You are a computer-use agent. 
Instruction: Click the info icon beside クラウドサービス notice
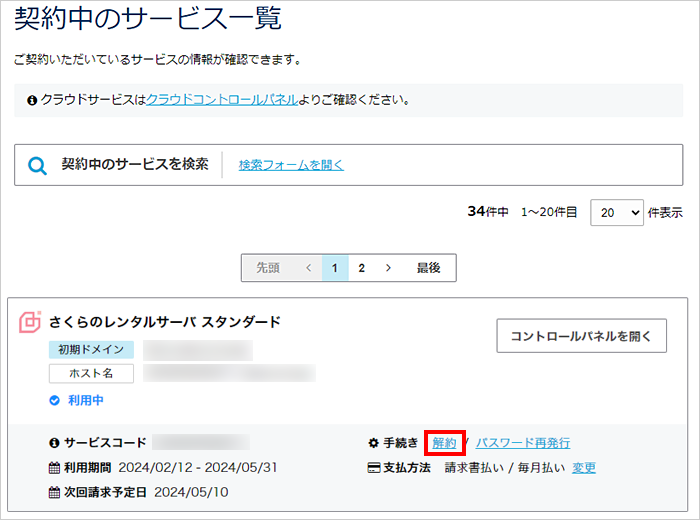(32, 100)
